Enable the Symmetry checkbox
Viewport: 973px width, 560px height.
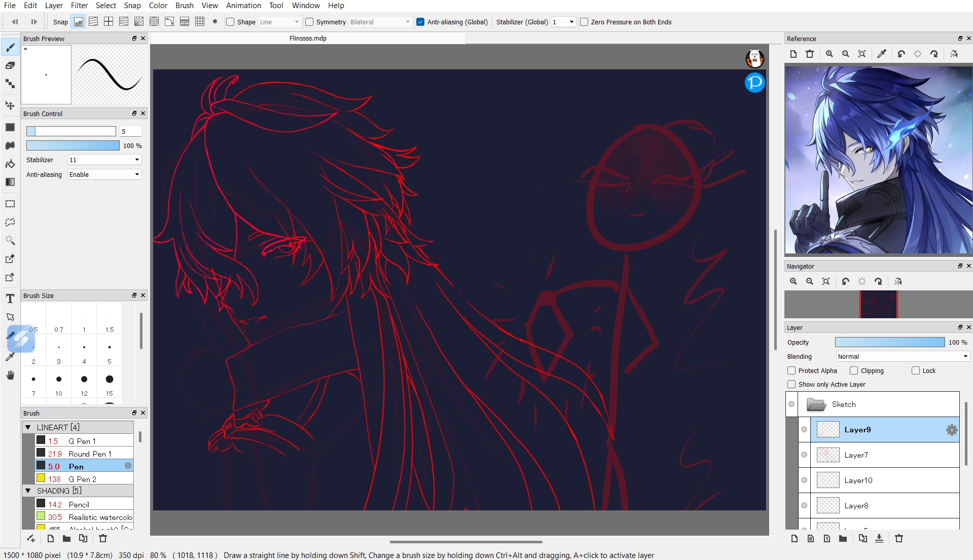(x=309, y=22)
